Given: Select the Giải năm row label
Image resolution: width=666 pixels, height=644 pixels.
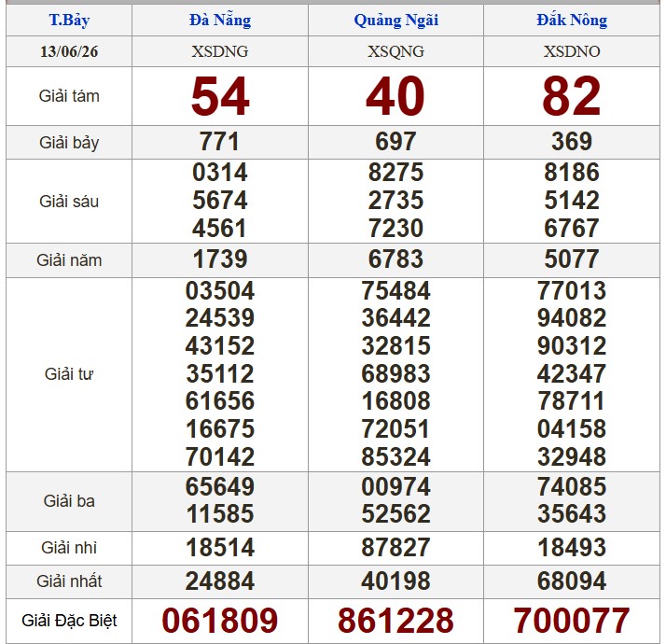Looking at the screenshot, I should 69,260.
